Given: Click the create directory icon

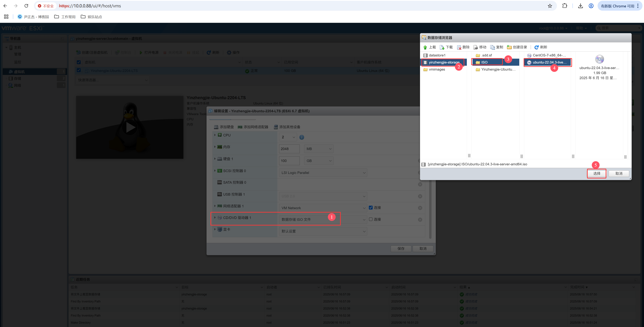Looking at the screenshot, I should [x=509, y=47].
